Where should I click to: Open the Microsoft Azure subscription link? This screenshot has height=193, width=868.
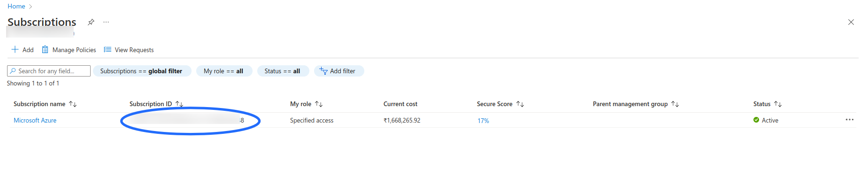point(35,120)
